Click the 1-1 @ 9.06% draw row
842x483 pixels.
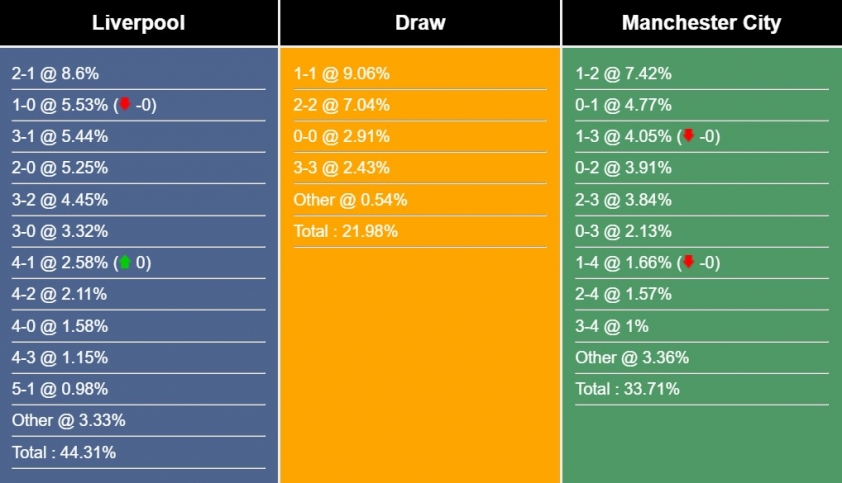[341, 73]
